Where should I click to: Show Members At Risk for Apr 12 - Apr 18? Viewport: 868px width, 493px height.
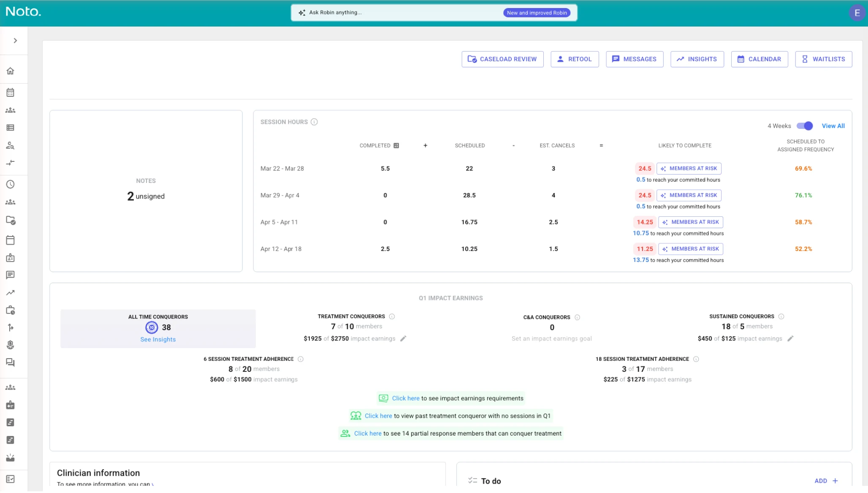(691, 249)
